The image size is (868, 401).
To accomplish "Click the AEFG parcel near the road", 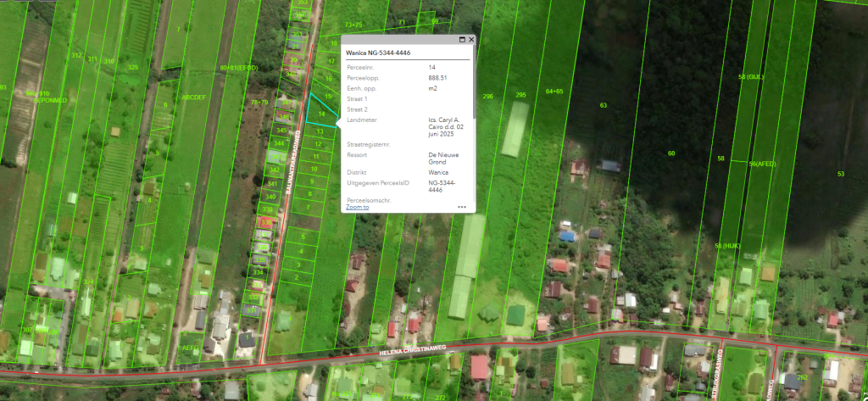I will coord(189,348).
